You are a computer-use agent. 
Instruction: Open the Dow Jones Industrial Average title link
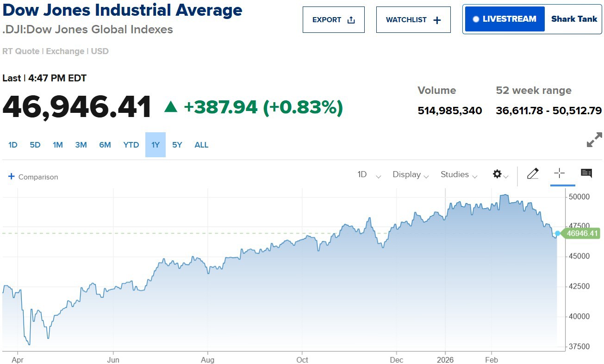point(122,10)
